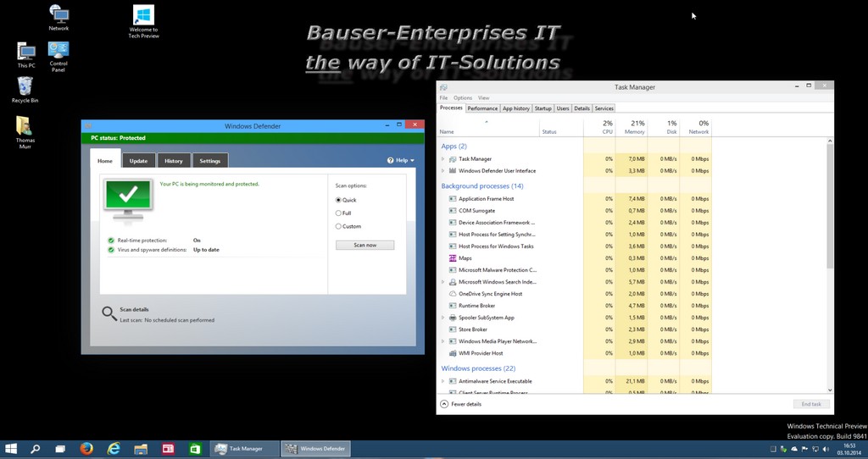Select the This PC desktop icon
This screenshot has width=868, height=459.
25,55
